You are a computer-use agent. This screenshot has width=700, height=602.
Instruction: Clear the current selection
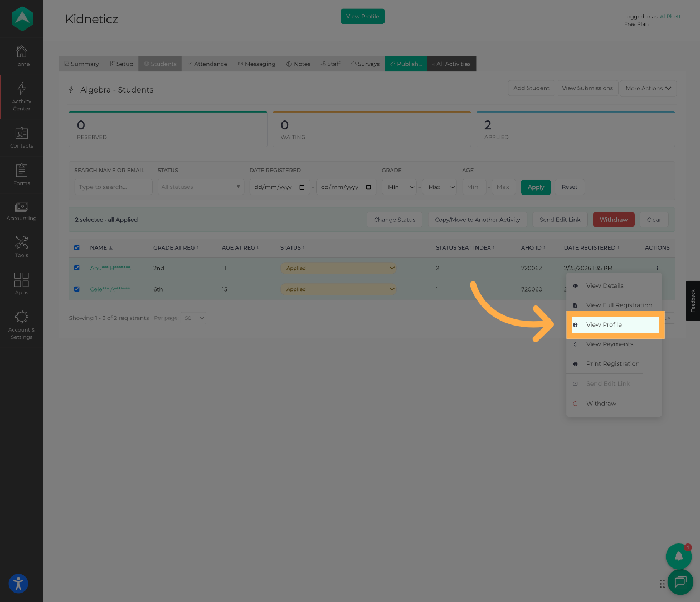point(654,220)
